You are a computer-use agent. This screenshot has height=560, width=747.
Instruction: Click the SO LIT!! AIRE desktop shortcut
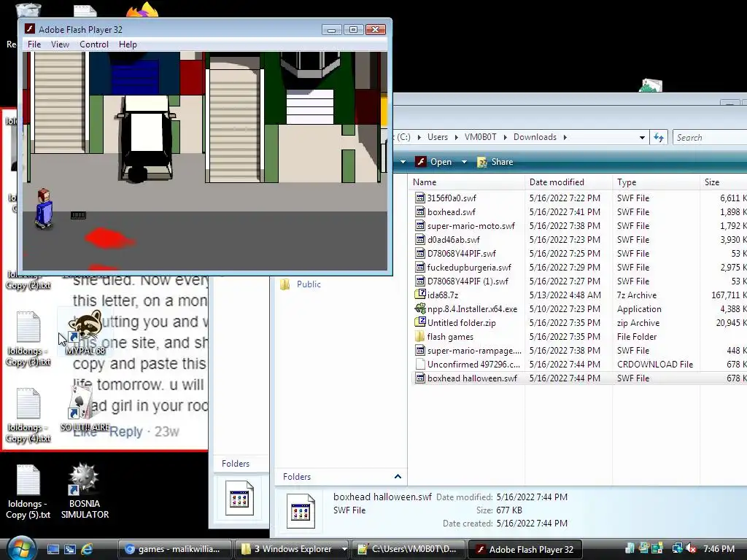(85, 408)
